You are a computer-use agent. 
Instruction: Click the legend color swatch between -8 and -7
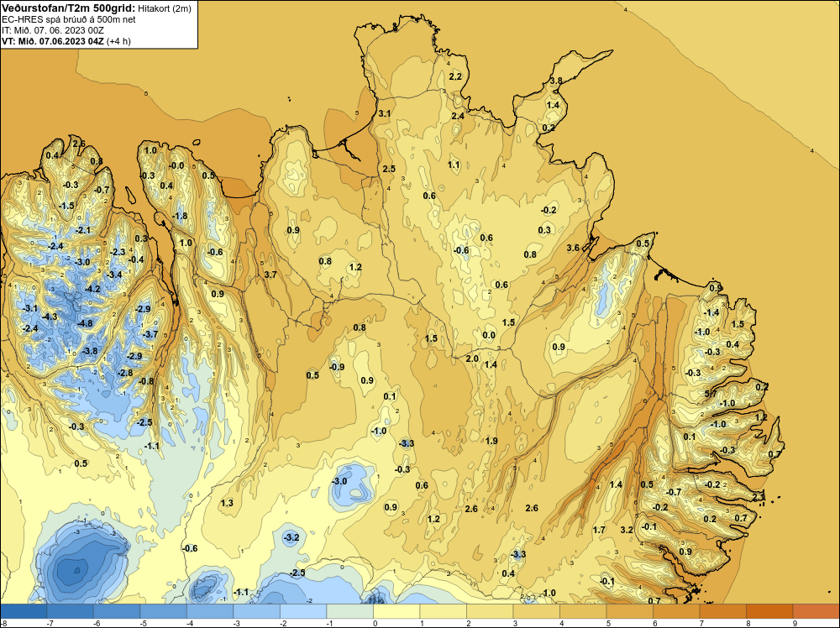click(24, 611)
